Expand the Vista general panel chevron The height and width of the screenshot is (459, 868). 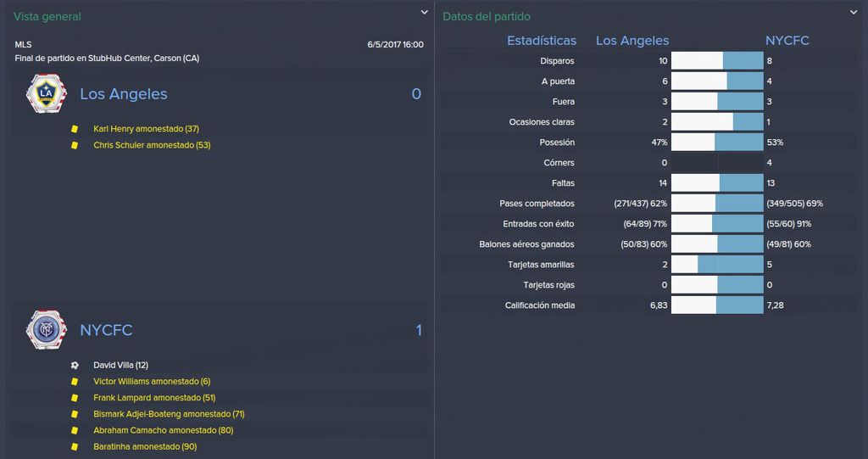(424, 12)
